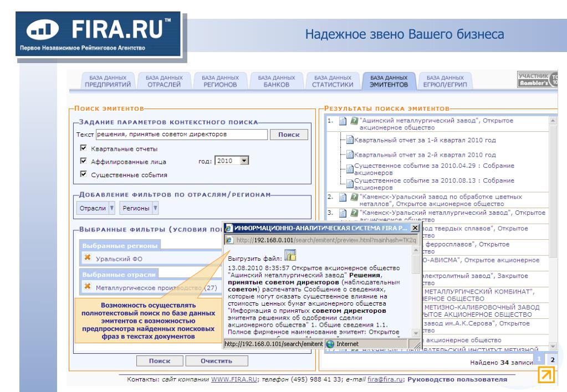The image size is (567, 392).
Task: Switch to База данных банков tab
Action: [x=277, y=81]
